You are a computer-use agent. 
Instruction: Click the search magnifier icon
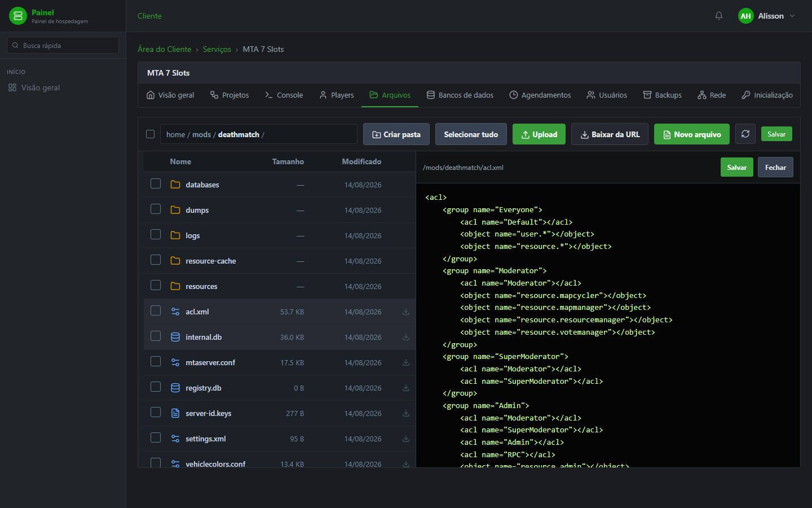point(15,45)
